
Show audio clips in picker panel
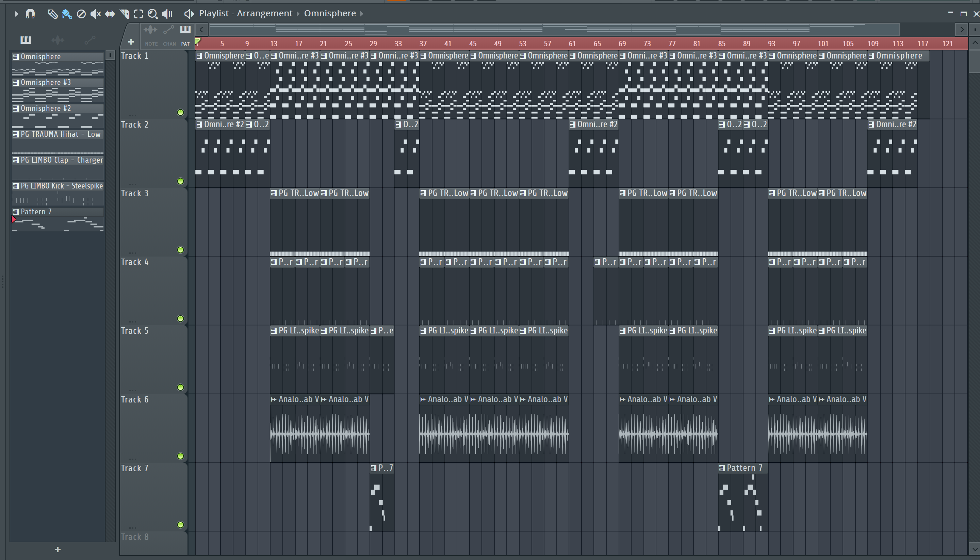click(x=57, y=39)
